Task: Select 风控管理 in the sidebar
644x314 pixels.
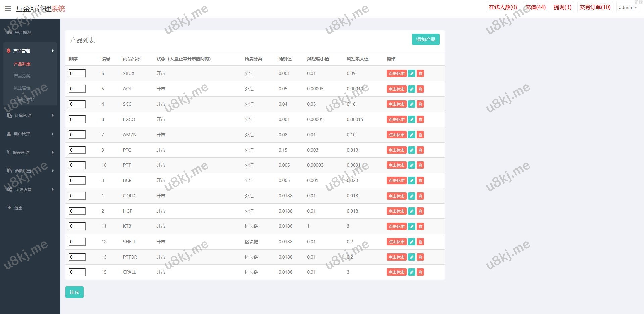Action: coord(22,88)
